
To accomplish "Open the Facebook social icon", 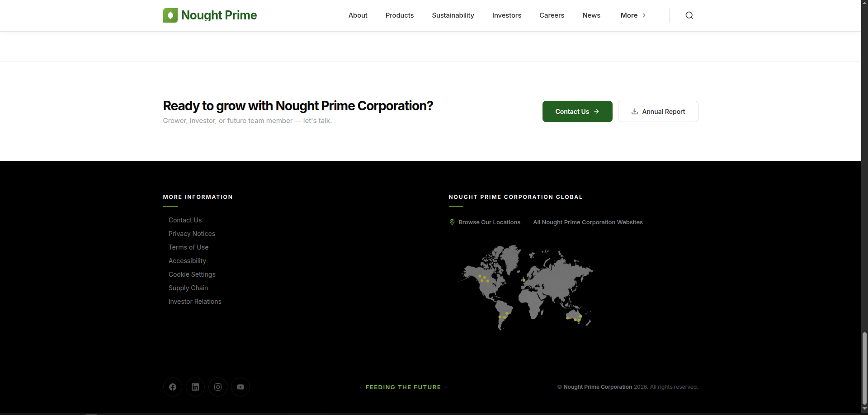I will coord(173,387).
